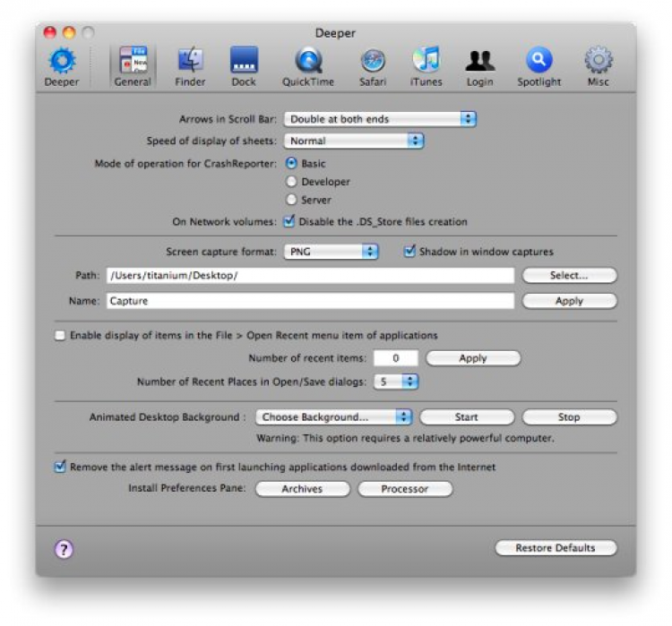Image resolution: width=672 pixels, height=626 pixels.
Task: Open the Finder settings icon
Action: coord(190,66)
